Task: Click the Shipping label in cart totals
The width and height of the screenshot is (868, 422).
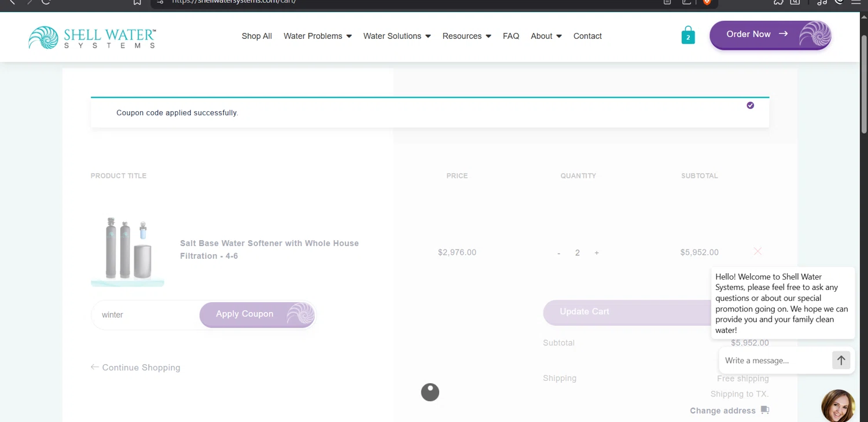Action: point(560,379)
